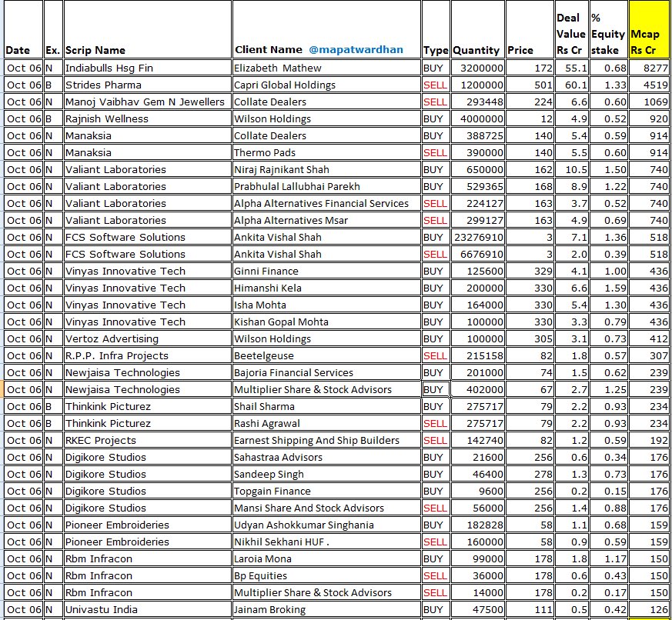672x620 pixels.
Task: Select equity stake cell 1.50
Action: click(609, 169)
